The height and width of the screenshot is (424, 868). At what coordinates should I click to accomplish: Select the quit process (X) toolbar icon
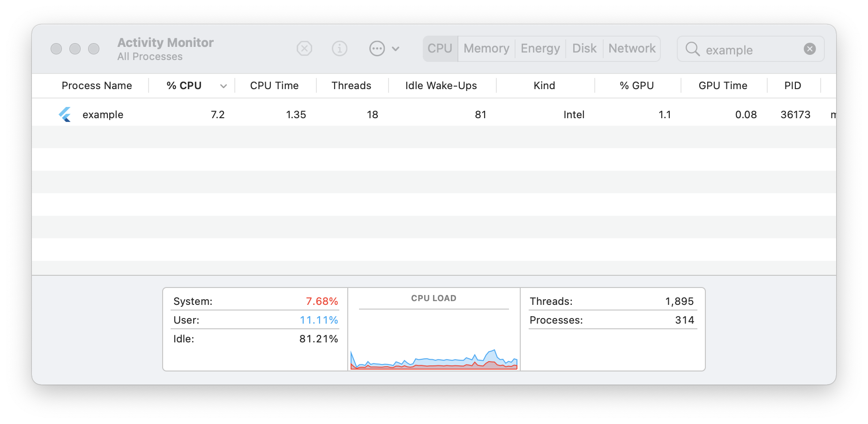[304, 48]
